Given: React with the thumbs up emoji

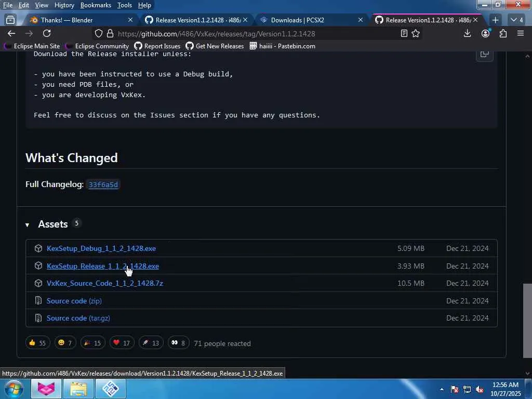Looking at the screenshot, I should (37, 343).
